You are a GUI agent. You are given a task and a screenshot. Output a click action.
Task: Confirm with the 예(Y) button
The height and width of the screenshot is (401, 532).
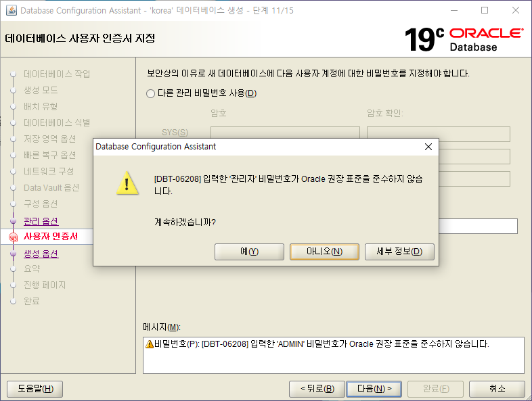coord(249,252)
